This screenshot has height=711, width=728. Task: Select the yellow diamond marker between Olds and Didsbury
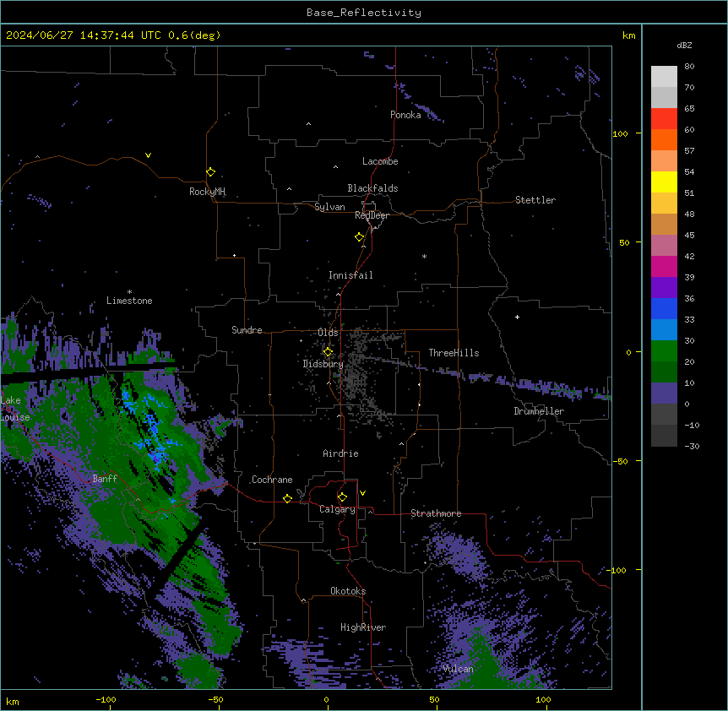pos(328,352)
